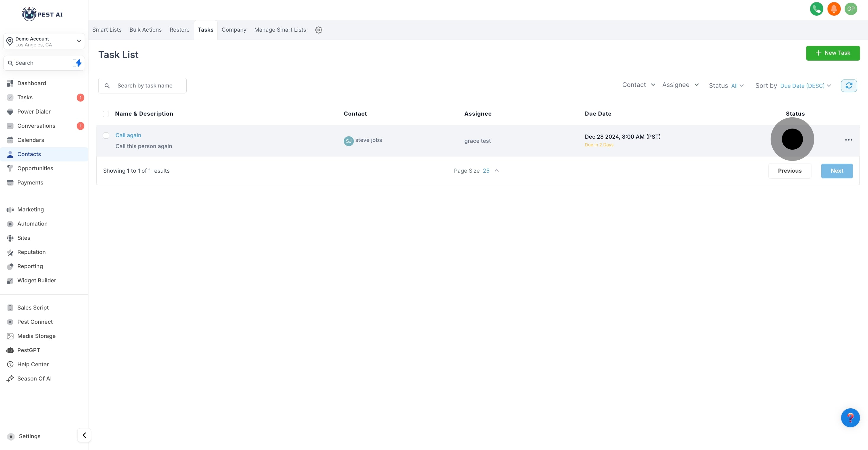
Task: Toggle the Call again task status circle
Action: pyautogui.click(x=792, y=139)
